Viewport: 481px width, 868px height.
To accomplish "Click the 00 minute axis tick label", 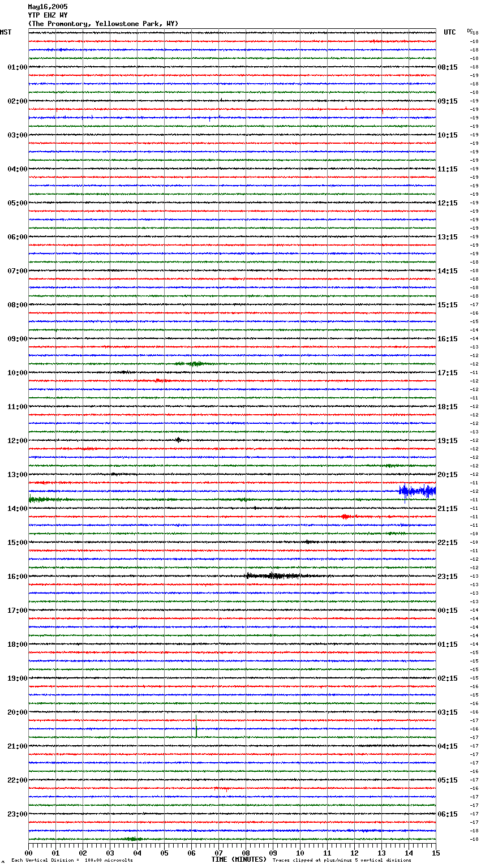I will [28, 852].
